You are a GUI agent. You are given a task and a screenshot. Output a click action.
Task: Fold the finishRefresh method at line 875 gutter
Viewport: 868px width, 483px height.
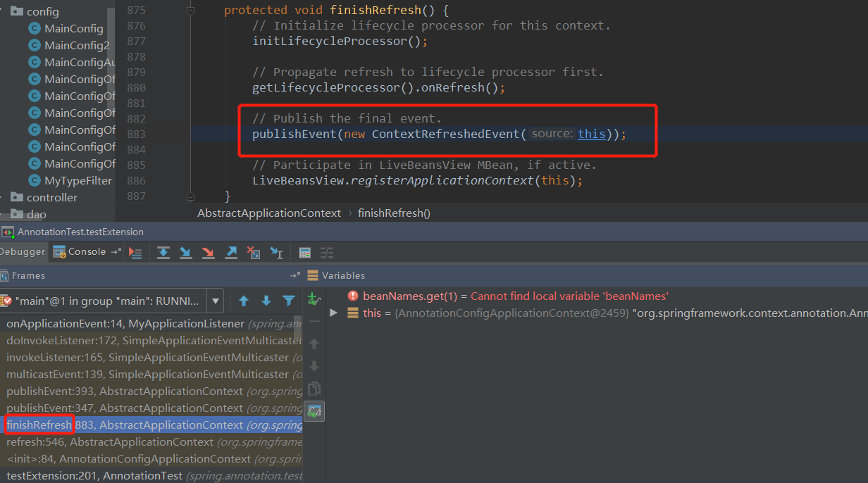tap(190, 11)
